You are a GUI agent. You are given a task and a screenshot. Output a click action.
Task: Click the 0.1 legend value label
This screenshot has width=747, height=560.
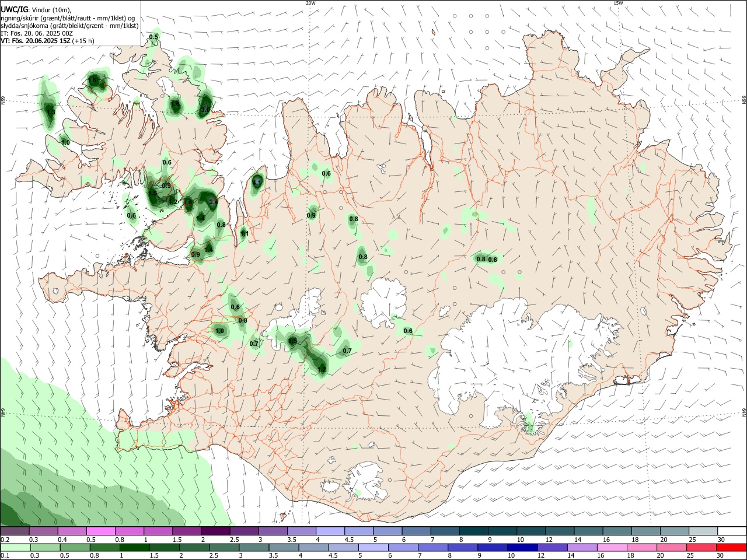tap(5, 556)
